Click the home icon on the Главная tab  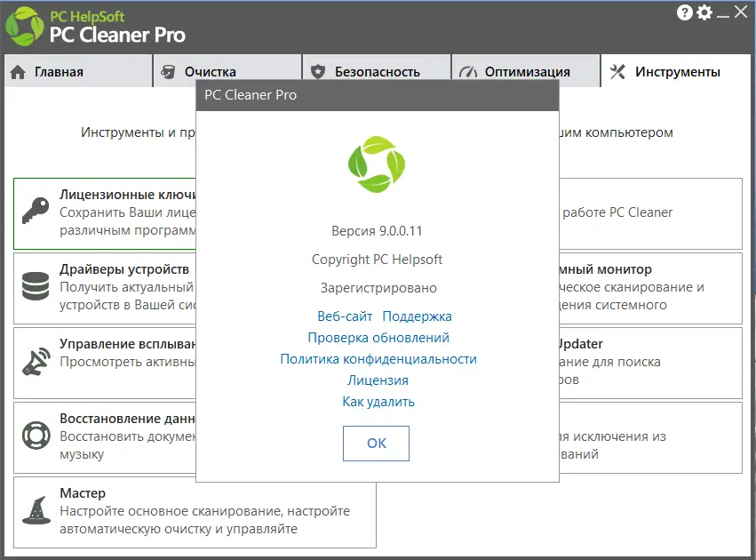click(x=20, y=70)
